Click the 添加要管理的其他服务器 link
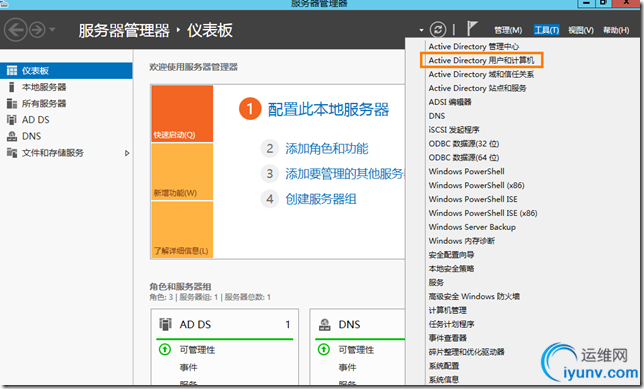Image resolution: width=644 pixels, height=389 pixels. (x=345, y=174)
